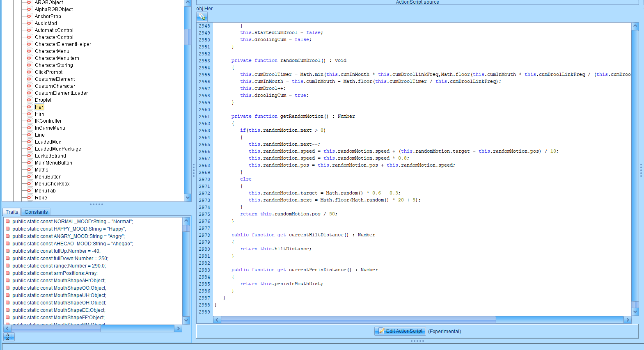This screenshot has width=644, height=350.
Task: Click the red icon beside NORMAL_MOOD constant
Action: coord(8,222)
